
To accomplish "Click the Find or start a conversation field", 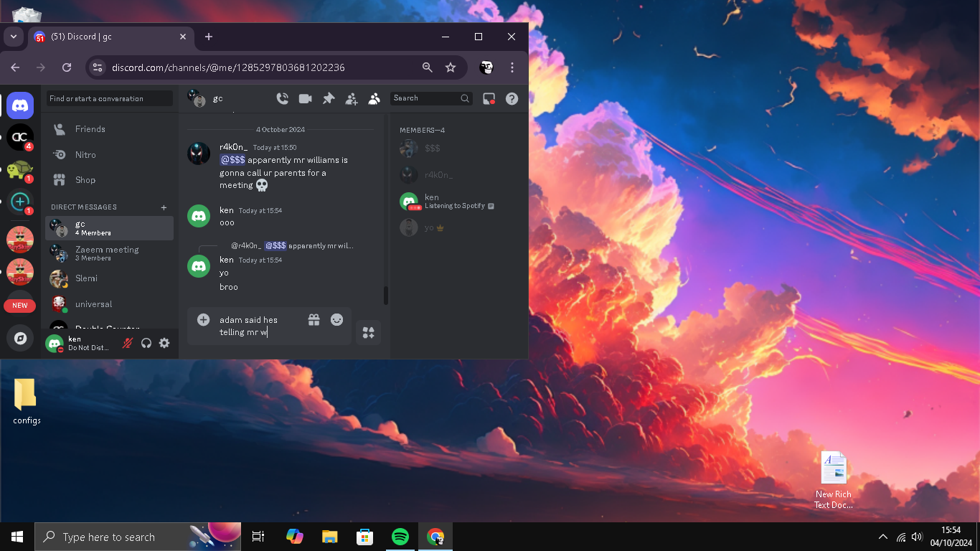I will pyautogui.click(x=110, y=98).
